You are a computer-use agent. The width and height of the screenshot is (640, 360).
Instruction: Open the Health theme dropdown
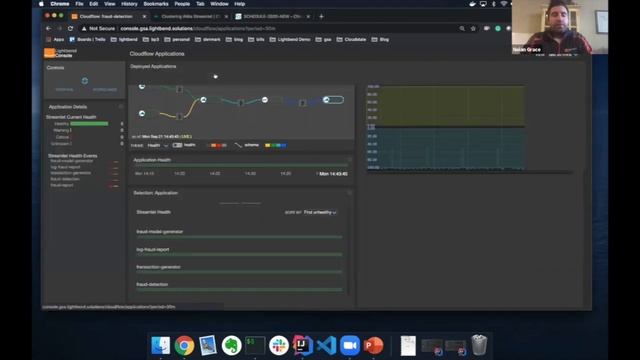(158, 145)
